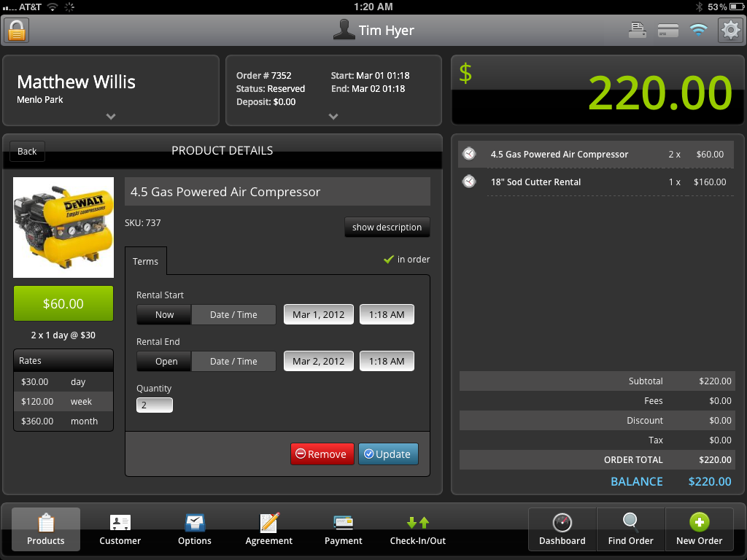747x560 pixels.
Task: Open the Agreement tab
Action: (x=268, y=529)
